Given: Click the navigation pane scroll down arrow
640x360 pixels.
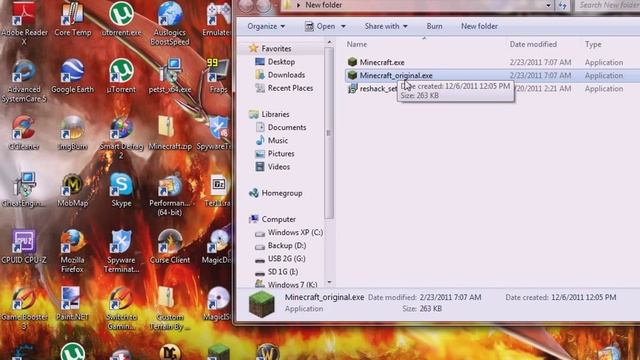Looking at the screenshot, I should 329,282.
